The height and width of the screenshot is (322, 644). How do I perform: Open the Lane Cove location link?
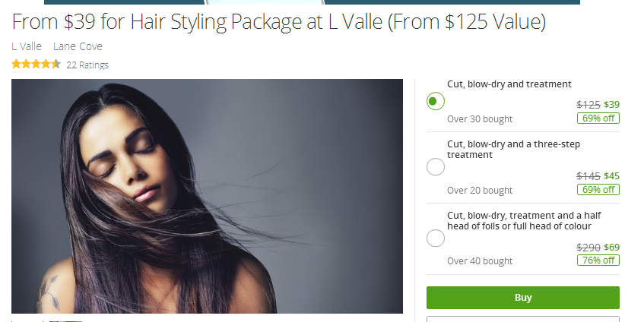pyautogui.click(x=78, y=46)
